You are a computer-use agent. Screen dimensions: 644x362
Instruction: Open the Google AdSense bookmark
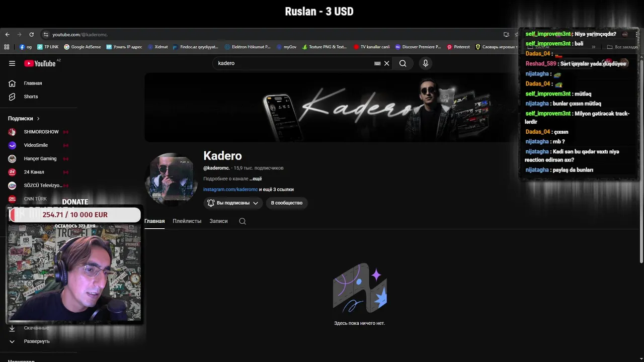pyautogui.click(x=83, y=47)
